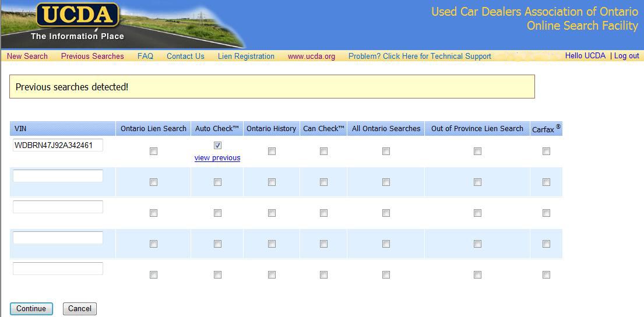This screenshot has height=317, width=644.
Task: Check All Ontario Searches in fifth row
Action: (386, 274)
